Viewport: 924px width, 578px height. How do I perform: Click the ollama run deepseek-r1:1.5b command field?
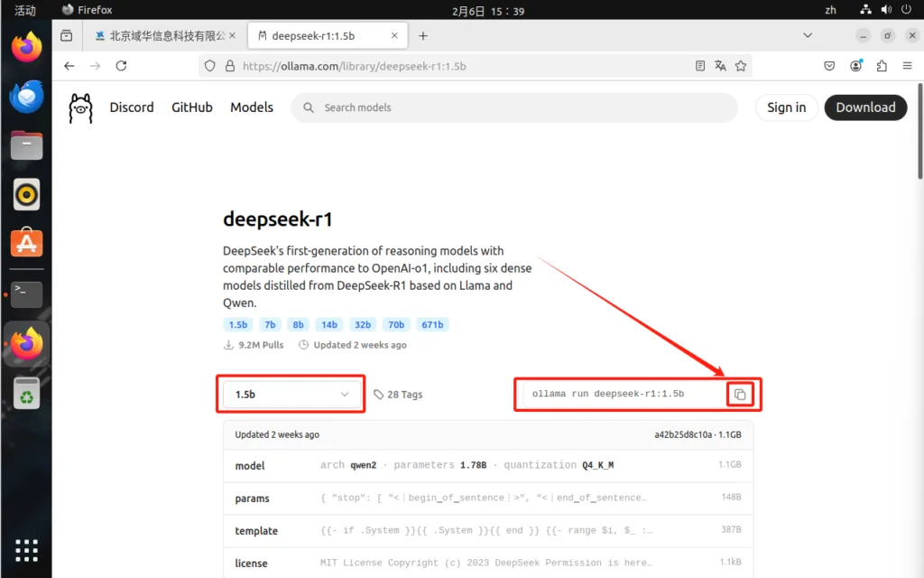[x=624, y=394]
